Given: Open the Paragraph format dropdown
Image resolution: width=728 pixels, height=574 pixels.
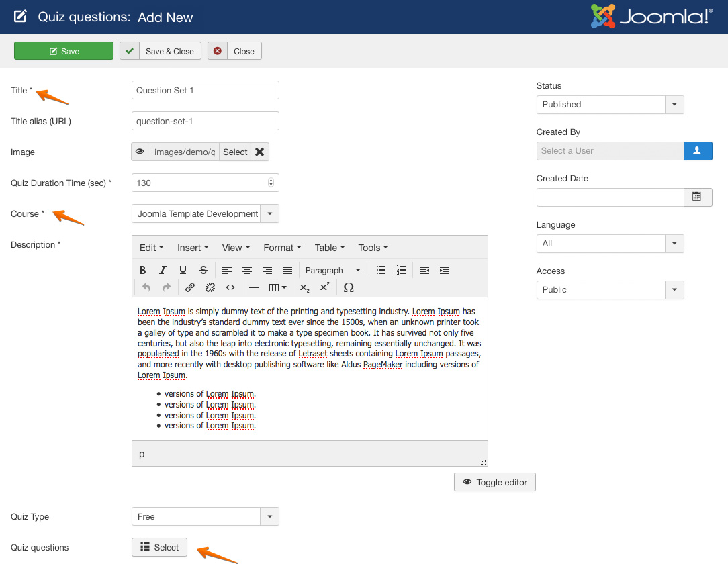Looking at the screenshot, I should tap(332, 270).
